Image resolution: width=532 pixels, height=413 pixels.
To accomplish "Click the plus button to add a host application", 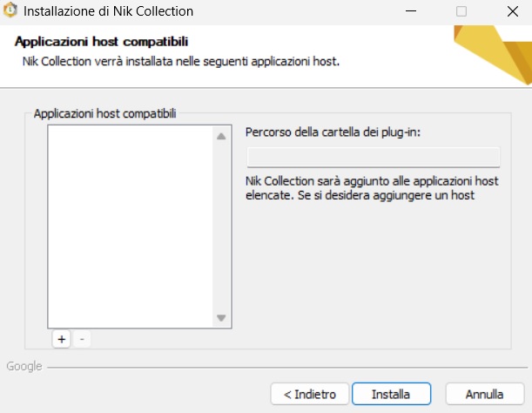I will point(62,339).
